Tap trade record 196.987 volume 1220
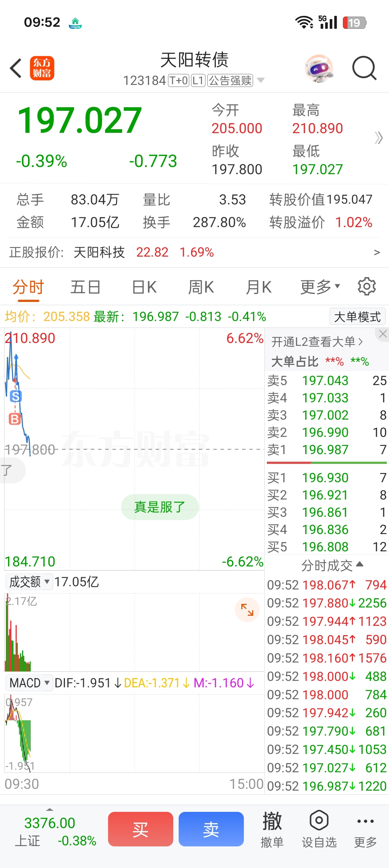389x868 pixels. (327, 786)
